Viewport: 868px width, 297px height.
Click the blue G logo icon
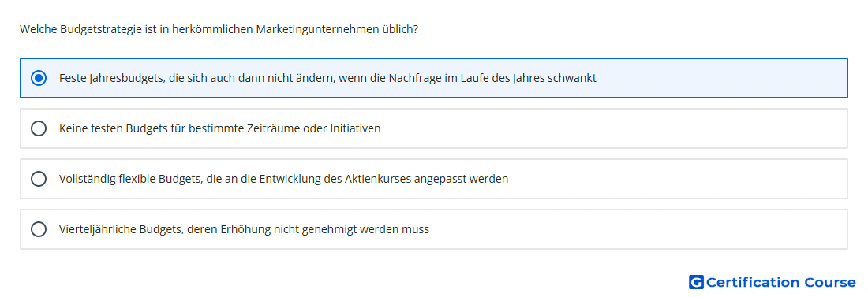coord(696,283)
